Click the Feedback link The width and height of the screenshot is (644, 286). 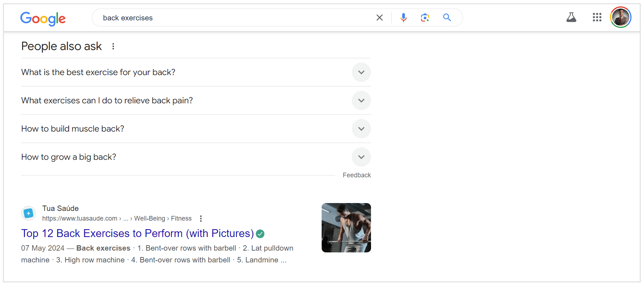[356, 175]
